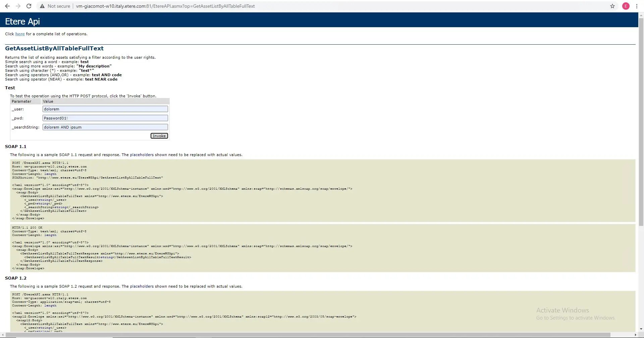Click the scroll-up arrow of vertical scrollbar
Viewport: 644px width, 338px height.
click(641, 15)
